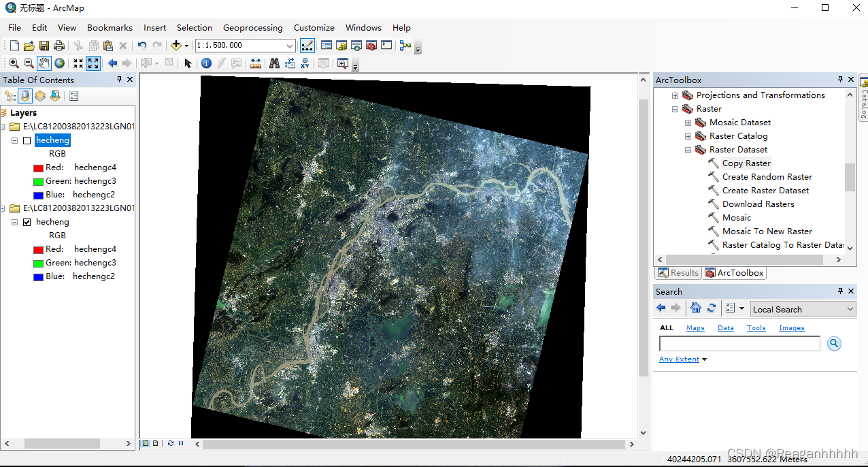Expand the Mosaic Dataset toolset
Screen dimensions: 868x467
[688, 123]
